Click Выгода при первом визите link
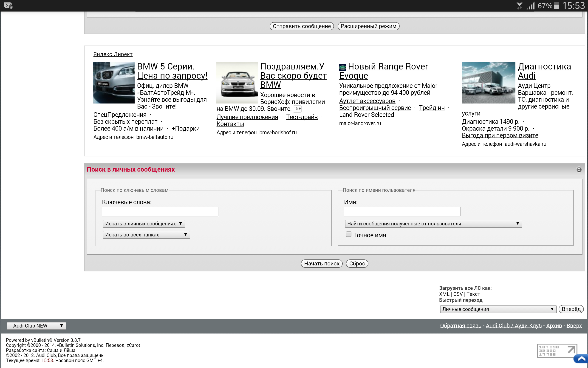The image size is (588, 368). point(500,135)
